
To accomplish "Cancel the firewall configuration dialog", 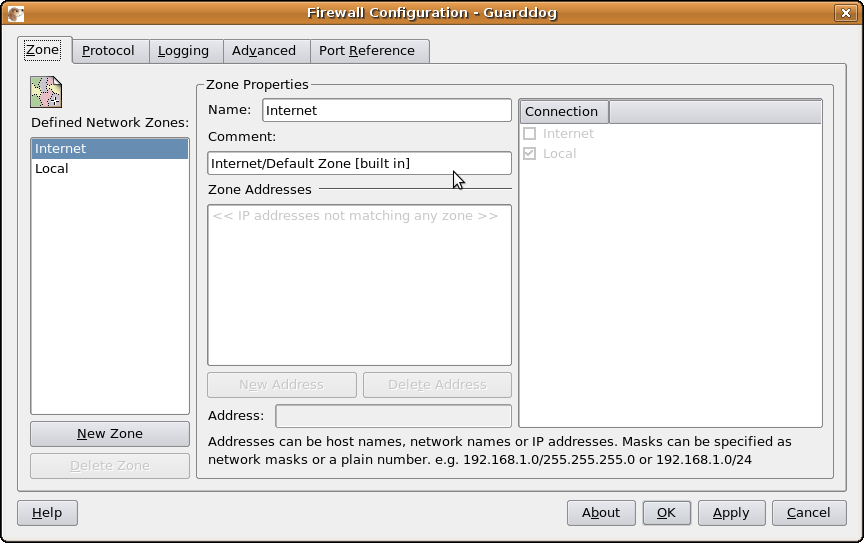I will coord(808,512).
